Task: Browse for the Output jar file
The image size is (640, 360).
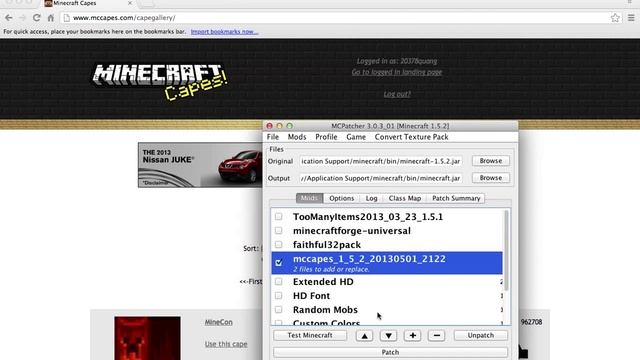Action: pos(491,178)
